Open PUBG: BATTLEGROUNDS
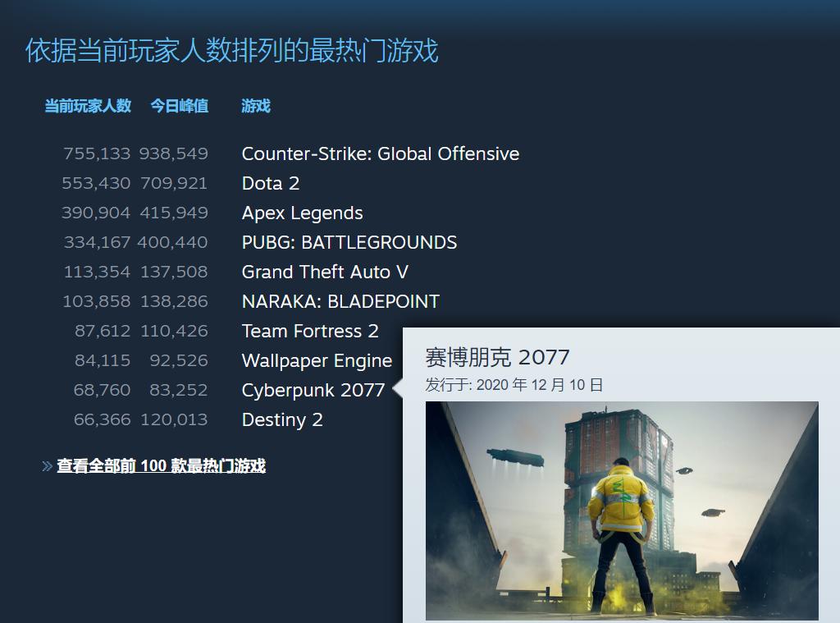 tap(349, 242)
